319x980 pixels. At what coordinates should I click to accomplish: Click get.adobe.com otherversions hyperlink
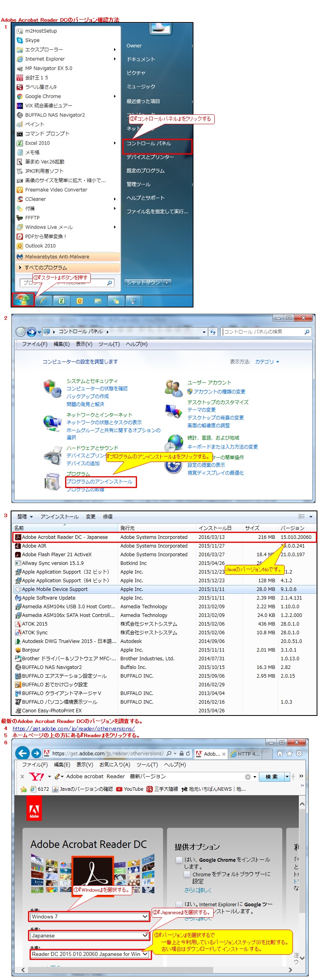pos(73,728)
